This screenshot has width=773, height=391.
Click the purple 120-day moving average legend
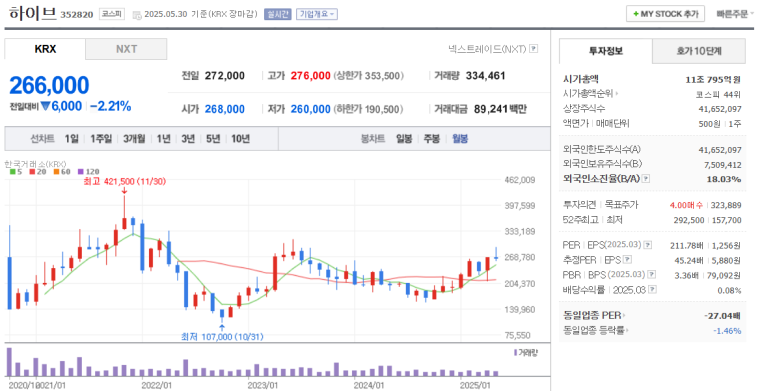[x=89, y=172]
